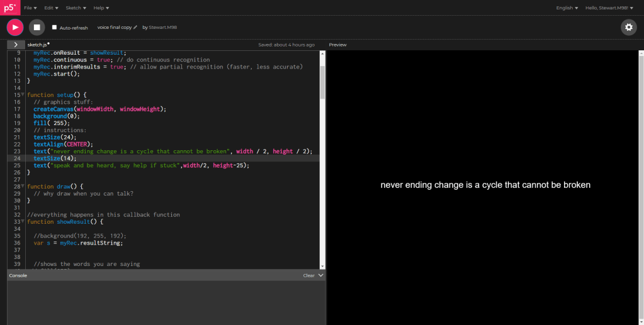Stop the running sketch
The image size is (644, 325).
click(x=37, y=27)
